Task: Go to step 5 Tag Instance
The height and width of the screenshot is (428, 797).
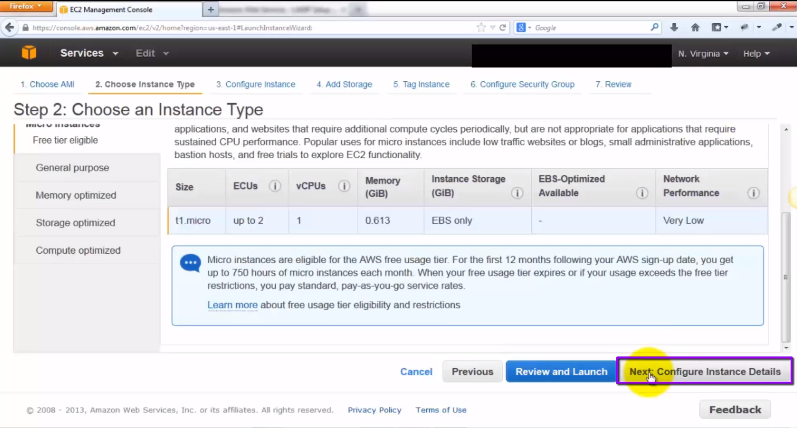Action: pos(421,84)
